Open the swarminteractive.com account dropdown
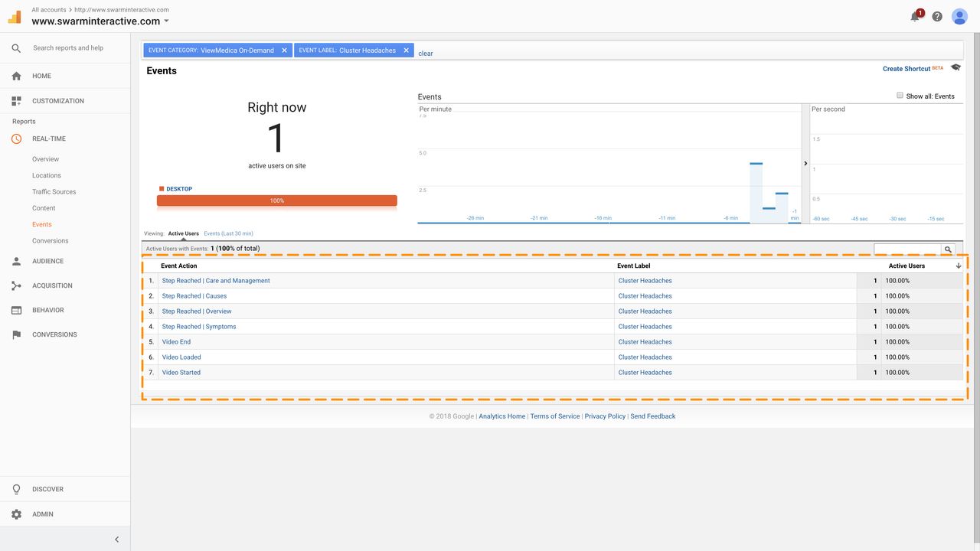980x551 pixels. point(167,21)
